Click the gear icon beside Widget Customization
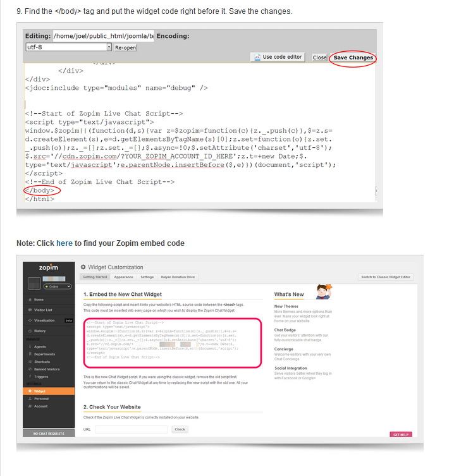The height and width of the screenshot is (476, 454). click(x=83, y=267)
